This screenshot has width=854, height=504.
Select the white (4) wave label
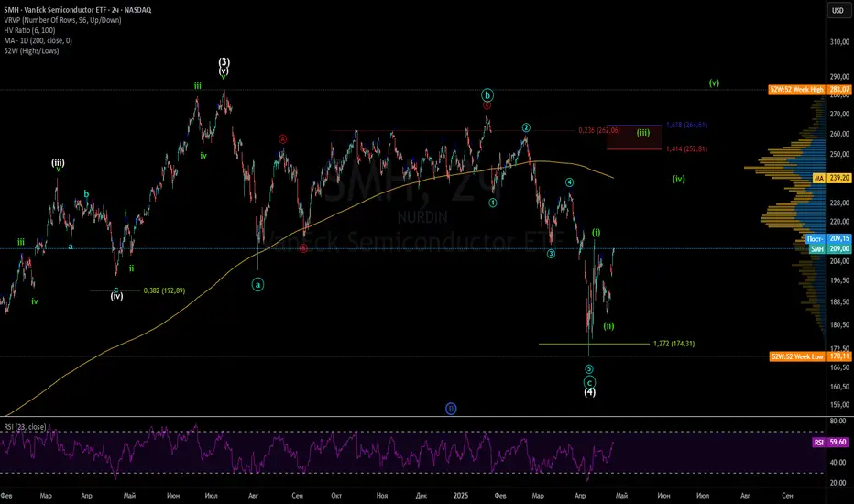click(x=590, y=392)
